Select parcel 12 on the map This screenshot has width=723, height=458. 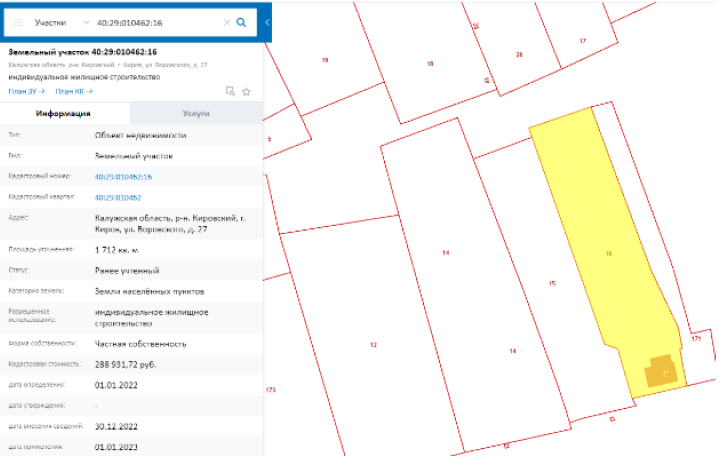[373, 345]
